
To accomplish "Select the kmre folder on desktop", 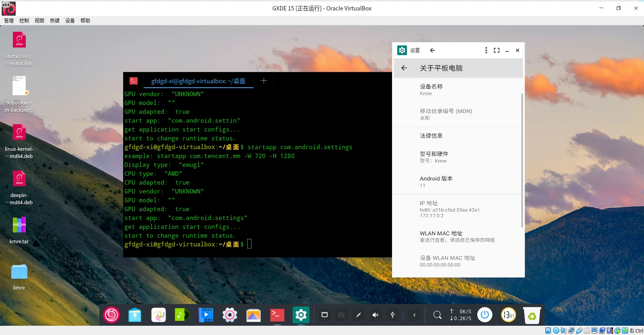I will click(19, 277).
